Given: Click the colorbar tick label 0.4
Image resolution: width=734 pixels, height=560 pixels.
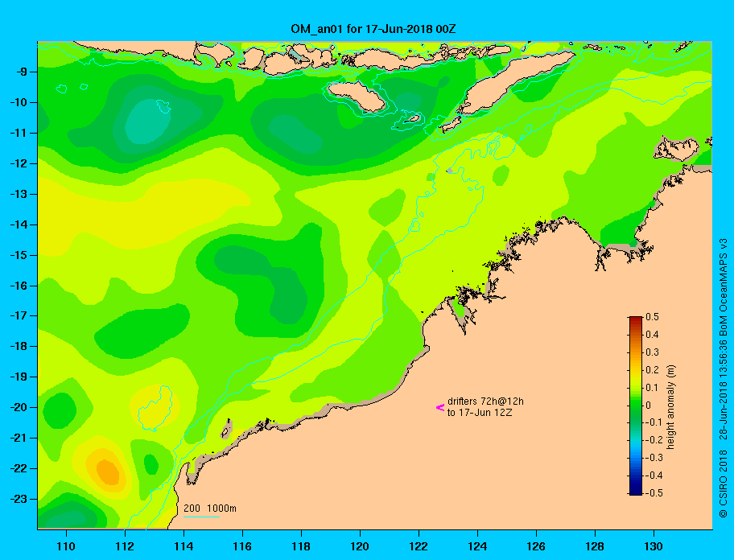Looking at the screenshot, I should (x=652, y=335).
